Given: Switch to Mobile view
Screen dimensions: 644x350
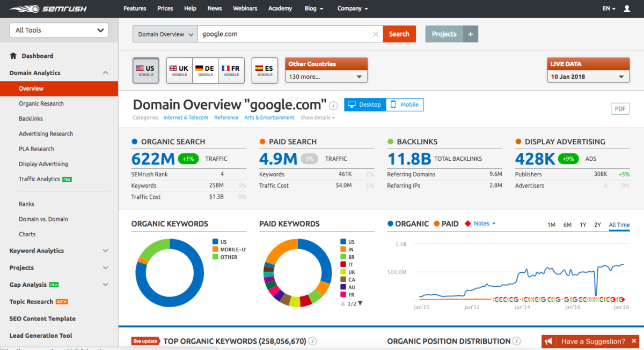Looking at the screenshot, I should (404, 105).
